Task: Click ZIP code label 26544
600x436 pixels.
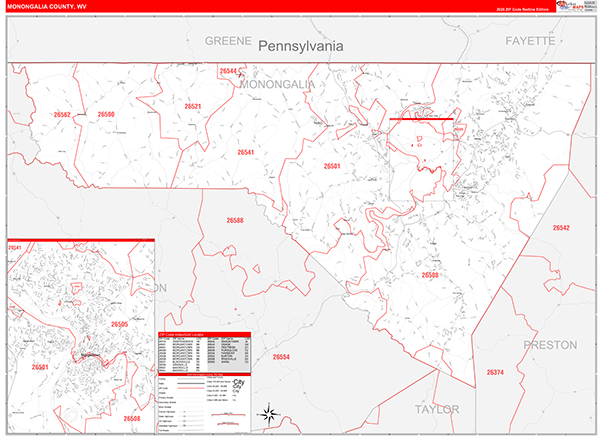Action: tap(228, 71)
